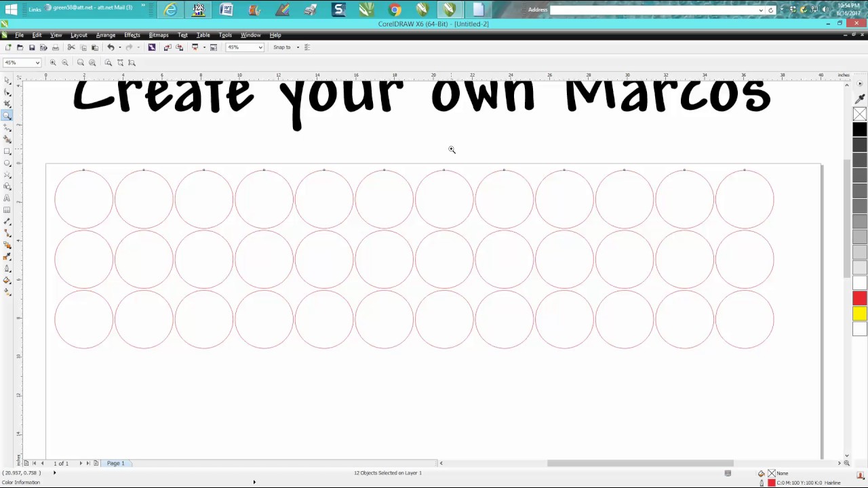
Task: Click the Windows Start button
Action: coord(11,9)
